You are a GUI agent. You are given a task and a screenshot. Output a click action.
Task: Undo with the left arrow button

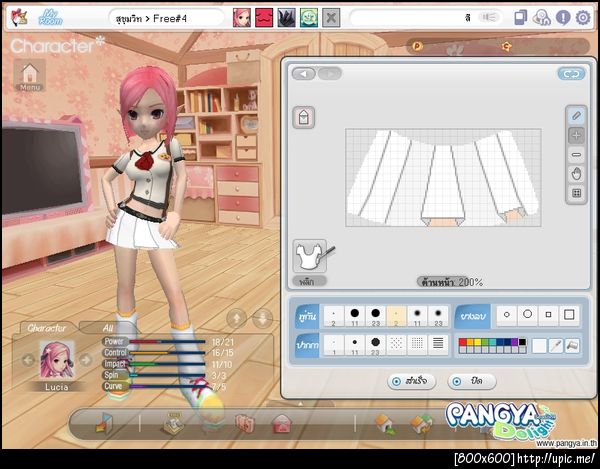[x=304, y=73]
